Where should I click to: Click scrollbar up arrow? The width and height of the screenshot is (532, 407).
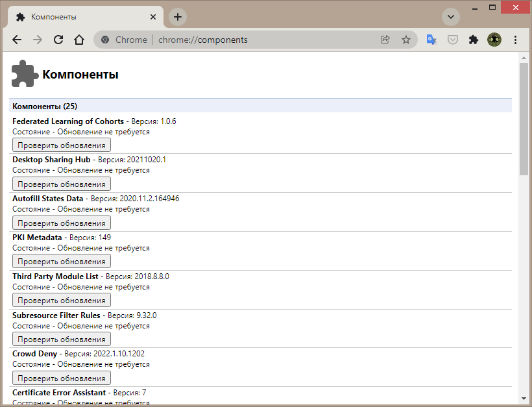[524, 58]
